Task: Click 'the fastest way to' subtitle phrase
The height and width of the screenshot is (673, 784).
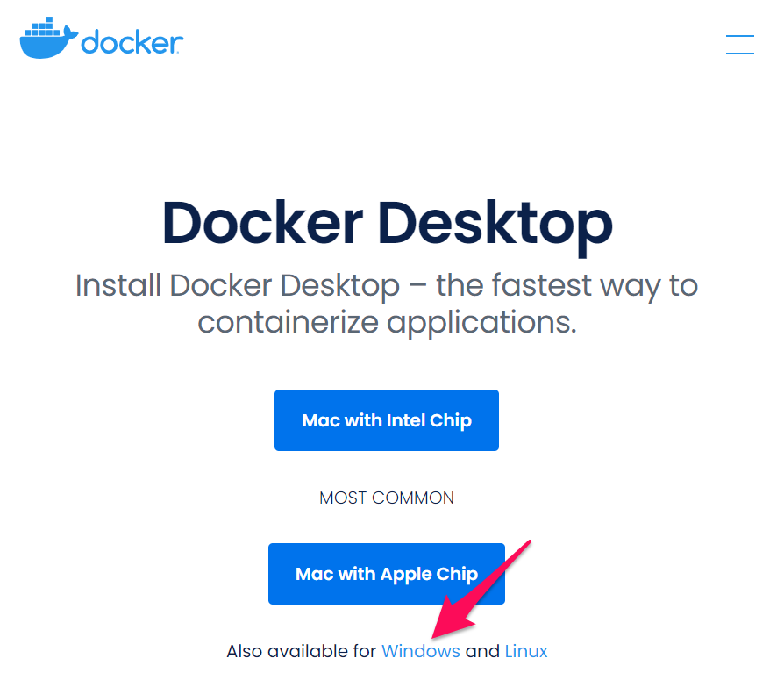Action: pyautogui.click(x=567, y=286)
